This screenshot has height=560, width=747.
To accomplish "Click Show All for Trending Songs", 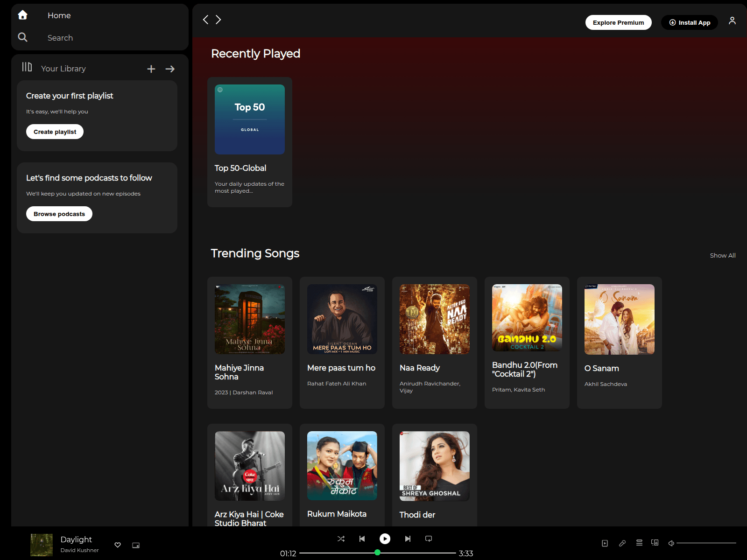I will 723,255.
